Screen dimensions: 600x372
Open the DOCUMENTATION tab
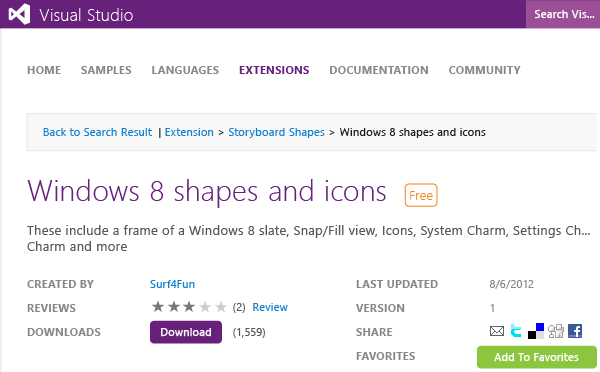pyautogui.click(x=379, y=70)
